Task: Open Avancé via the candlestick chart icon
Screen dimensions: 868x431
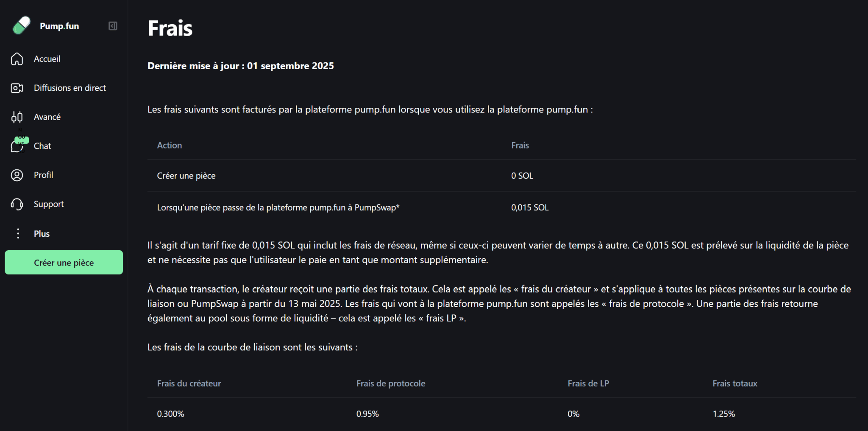Action: [17, 117]
